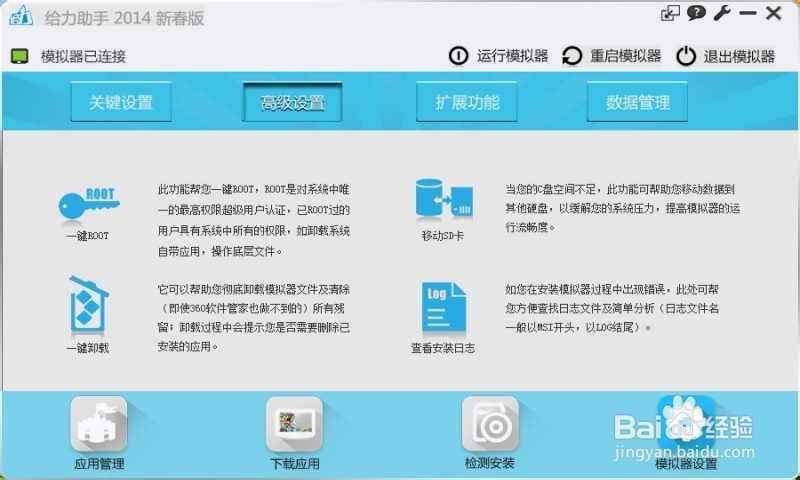The width and height of the screenshot is (800, 480).
Task: Close the 给力助手 window
Action: [x=773, y=13]
